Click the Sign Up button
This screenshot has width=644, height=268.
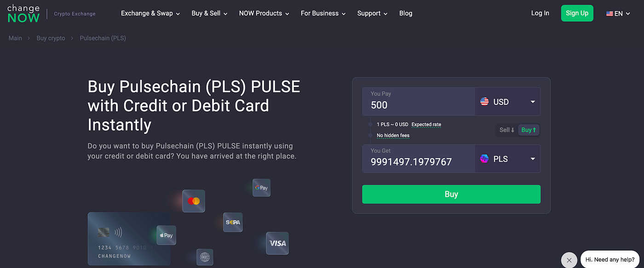577,13
